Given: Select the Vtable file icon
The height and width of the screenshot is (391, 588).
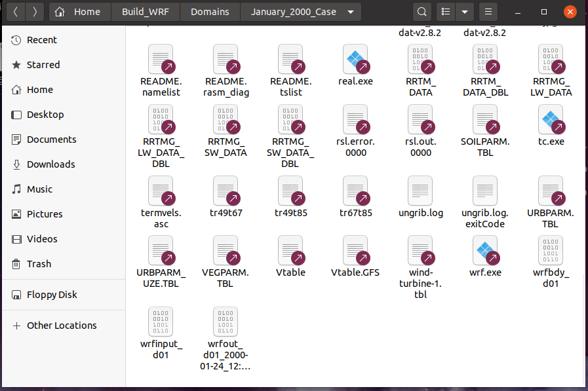Looking at the screenshot, I should pos(290,250).
